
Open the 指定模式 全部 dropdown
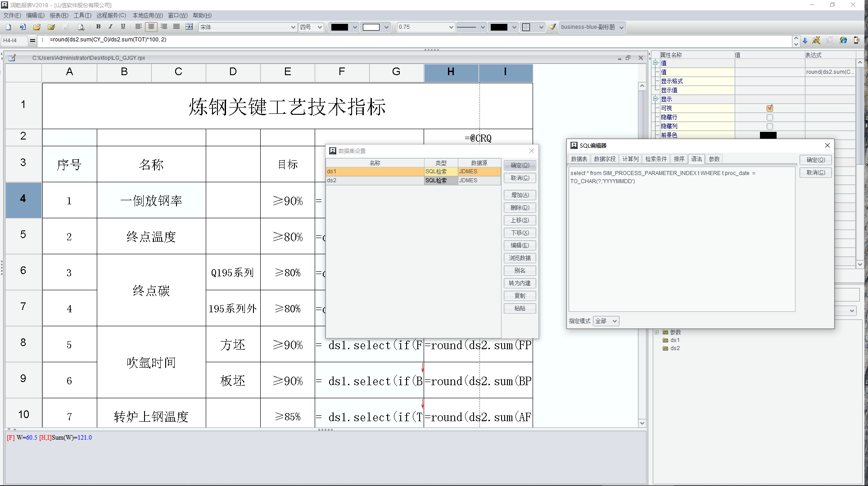point(606,321)
